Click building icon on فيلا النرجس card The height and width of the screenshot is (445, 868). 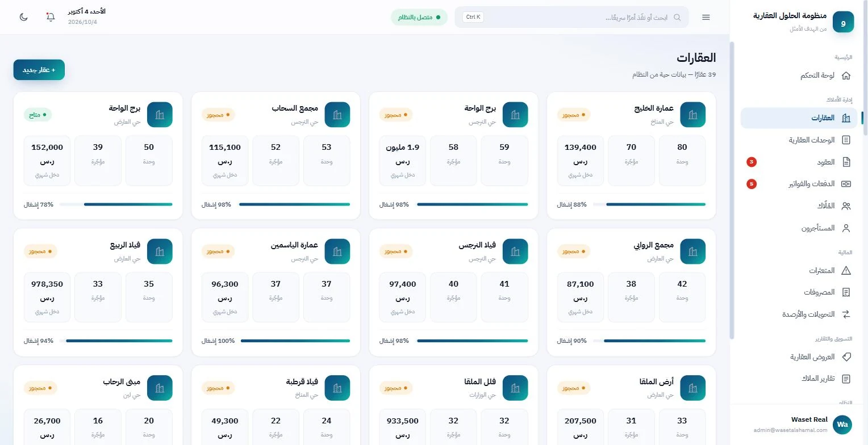pyautogui.click(x=515, y=251)
